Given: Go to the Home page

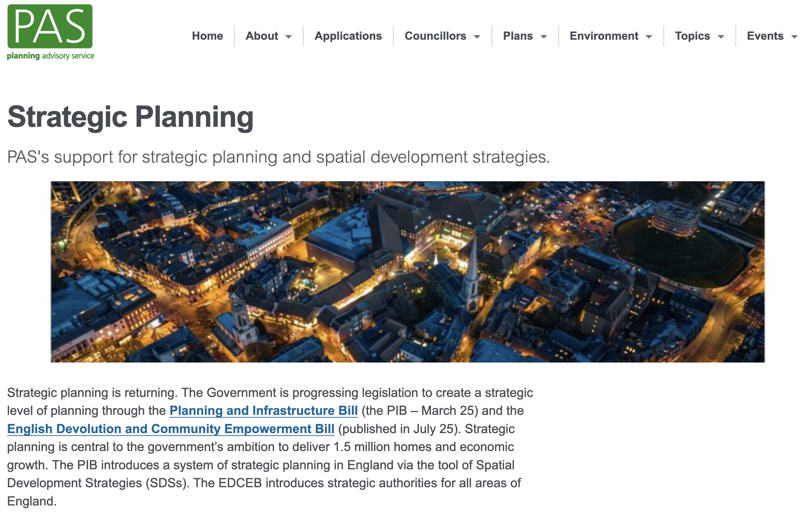Looking at the screenshot, I should click(x=207, y=36).
